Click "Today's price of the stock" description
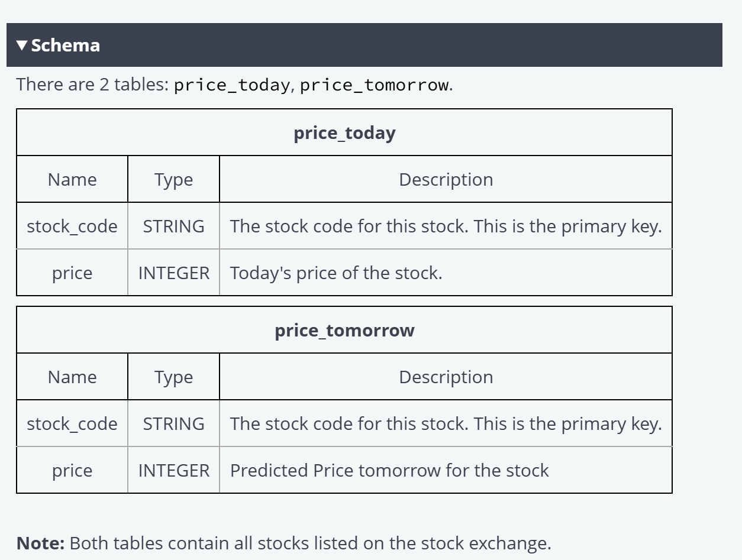The height and width of the screenshot is (560, 742). pyautogui.click(x=336, y=273)
